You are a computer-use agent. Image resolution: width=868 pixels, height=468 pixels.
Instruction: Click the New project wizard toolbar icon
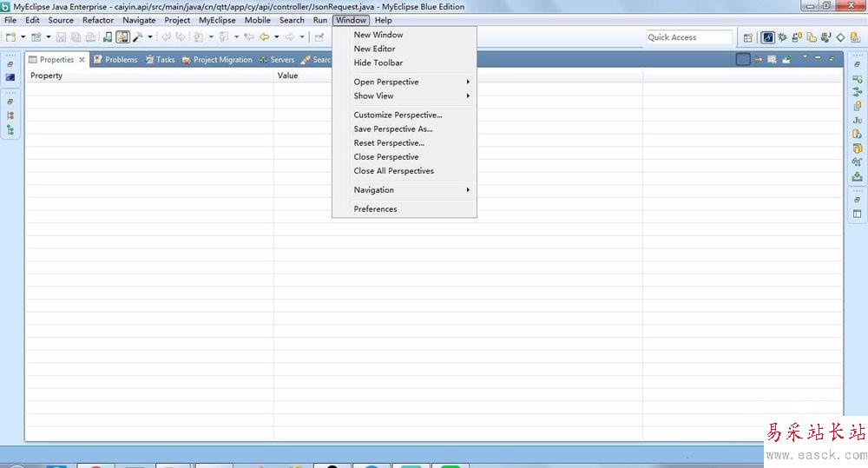pos(36,37)
